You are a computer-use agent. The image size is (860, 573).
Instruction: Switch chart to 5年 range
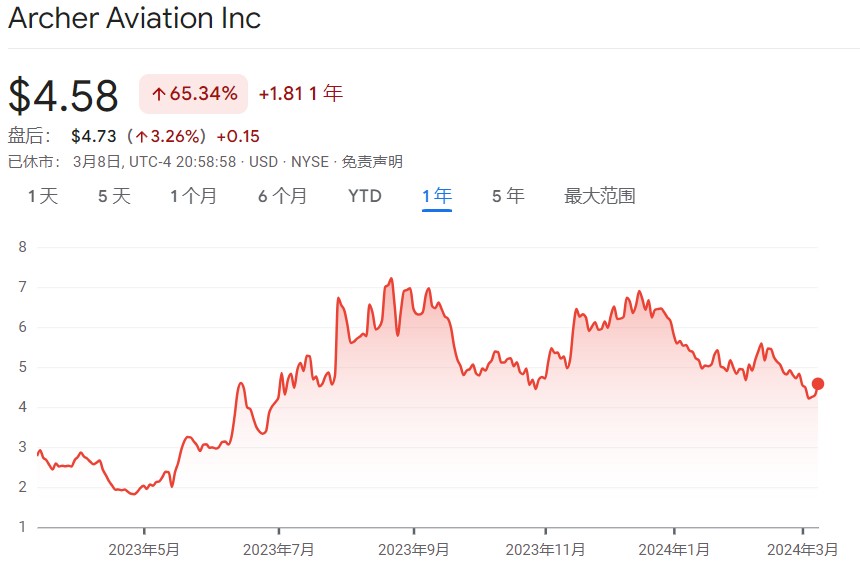pyautogui.click(x=508, y=196)
